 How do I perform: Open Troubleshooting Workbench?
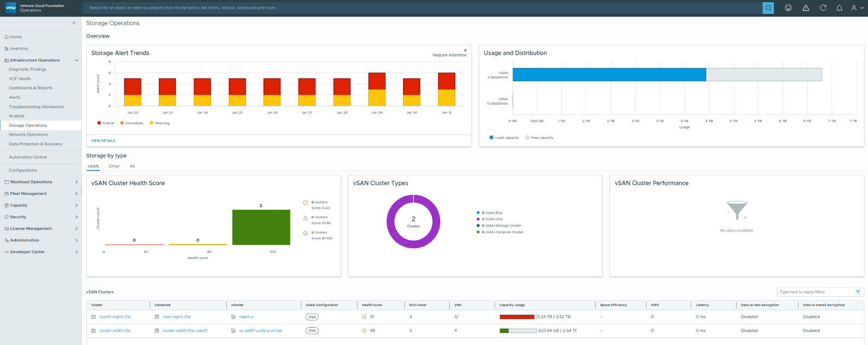coord(36,107)
